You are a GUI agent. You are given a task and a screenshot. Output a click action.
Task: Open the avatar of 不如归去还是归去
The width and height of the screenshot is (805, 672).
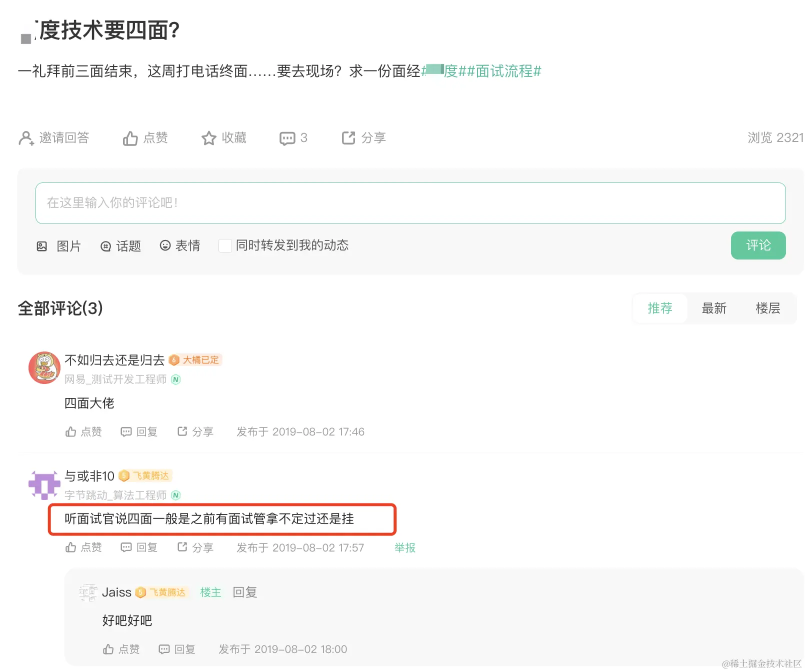click(x=44, y=368)
